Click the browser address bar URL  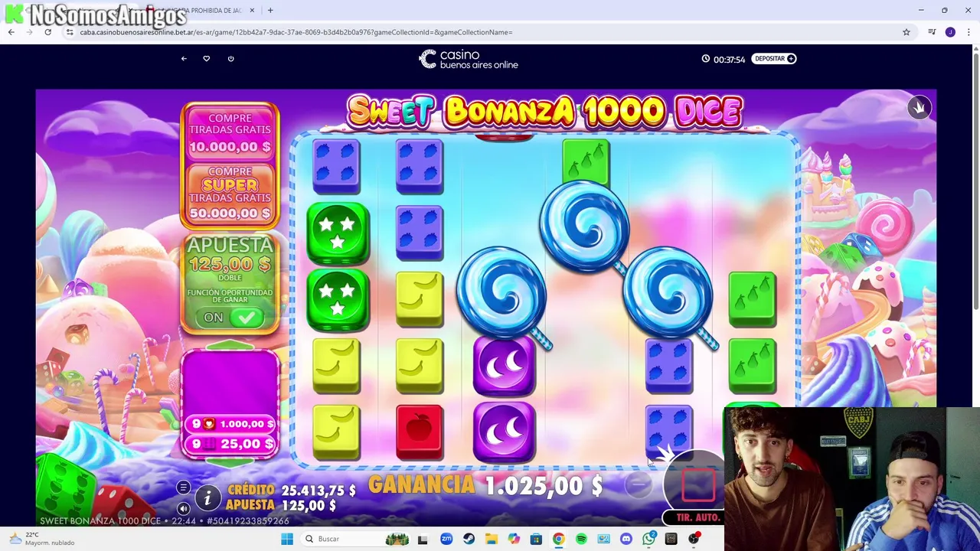pos(296,32)
